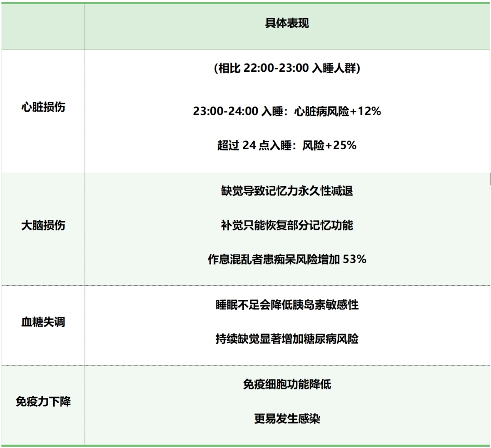Click the +12% heart disease figure

pyautogui.click(x=365, y=111)
